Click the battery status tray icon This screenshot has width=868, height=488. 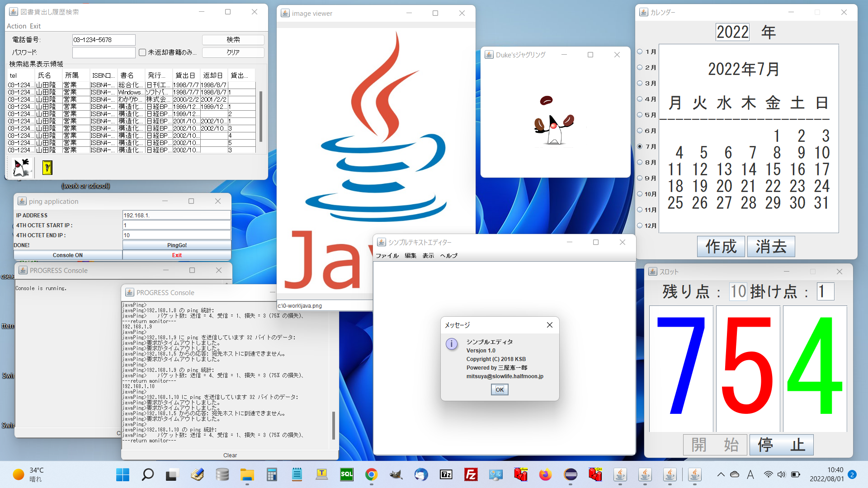(796, 474)
